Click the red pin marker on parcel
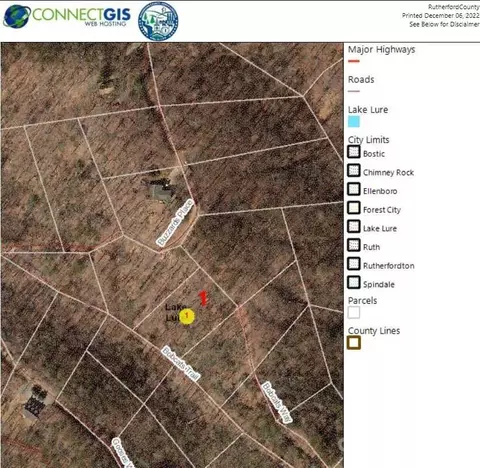 [x=203, y=298]
